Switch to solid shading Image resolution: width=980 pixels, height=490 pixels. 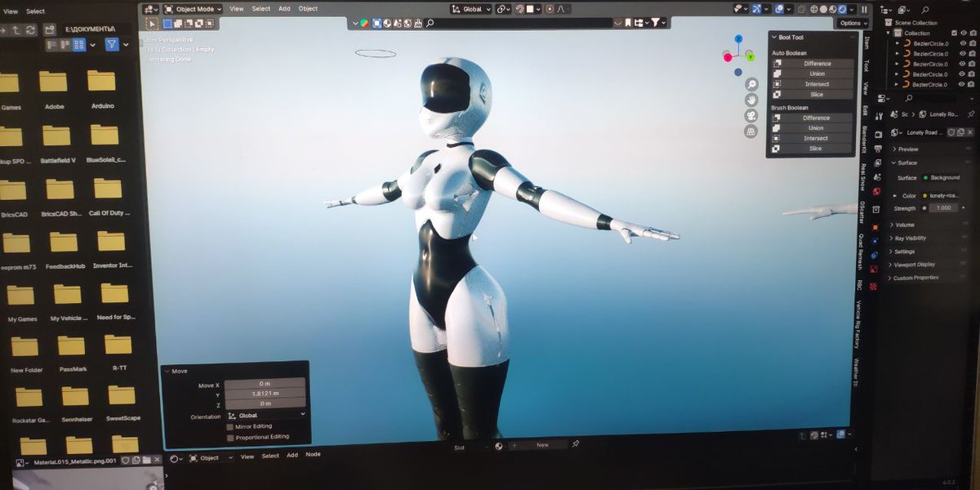coord(823,9)
